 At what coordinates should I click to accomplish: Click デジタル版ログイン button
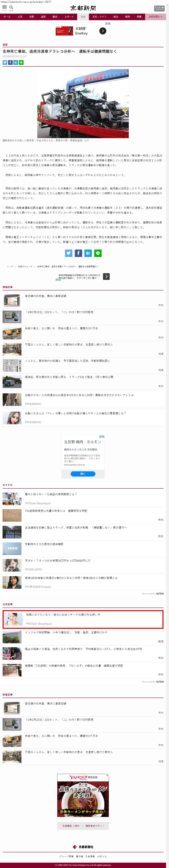159,8
